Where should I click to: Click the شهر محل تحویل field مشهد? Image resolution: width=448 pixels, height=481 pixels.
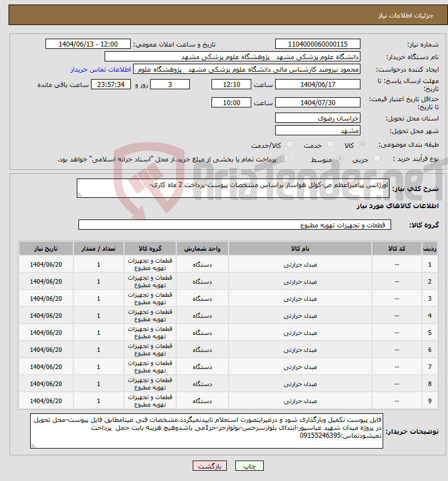318,130
